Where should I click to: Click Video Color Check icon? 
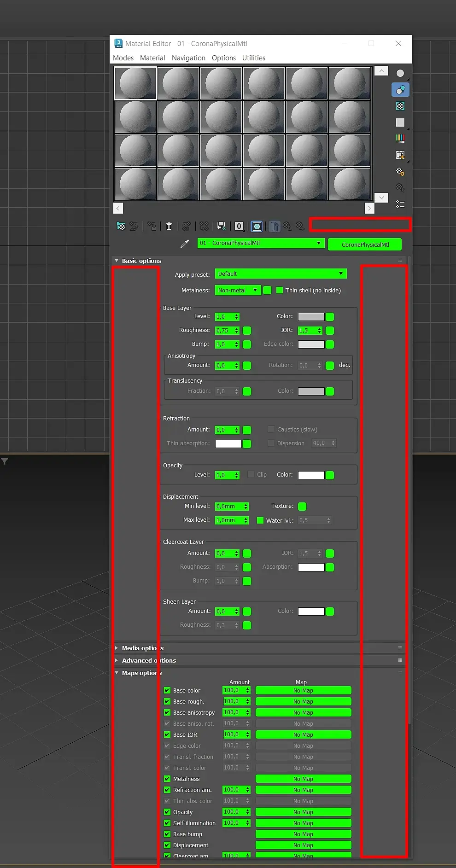(x=400, y=138)
